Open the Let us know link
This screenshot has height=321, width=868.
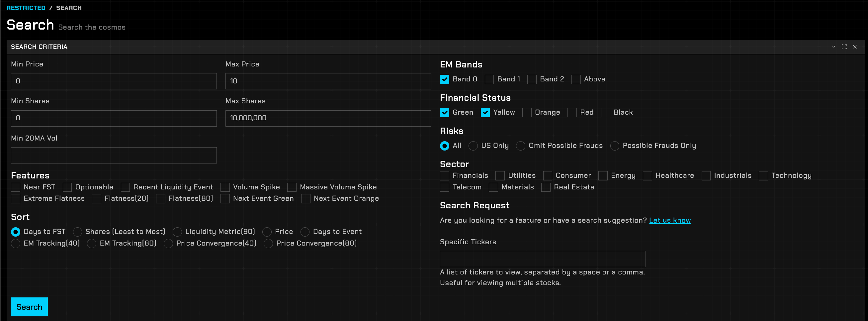pyautogui.click(x=670, y=220)
